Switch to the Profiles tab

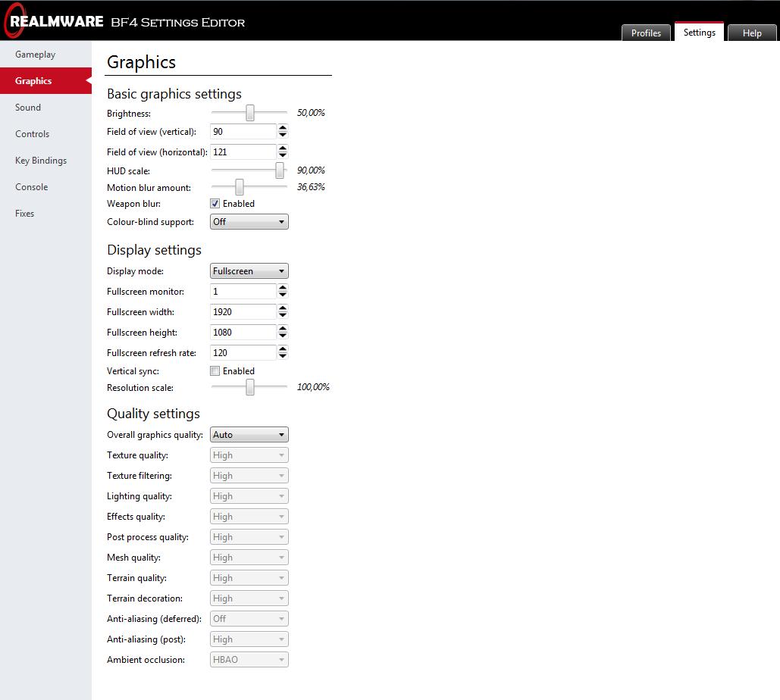click(646, 33)
